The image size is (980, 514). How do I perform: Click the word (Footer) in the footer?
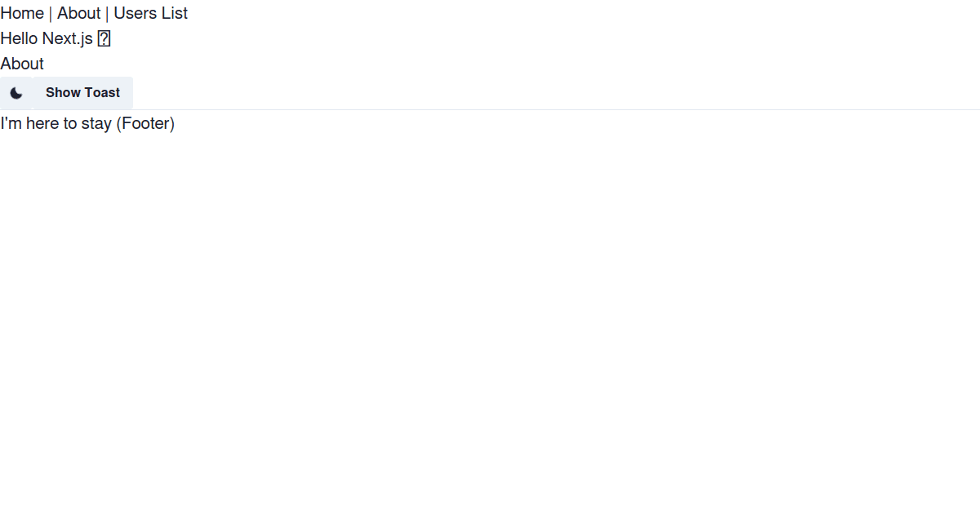[x=145, y=123]
